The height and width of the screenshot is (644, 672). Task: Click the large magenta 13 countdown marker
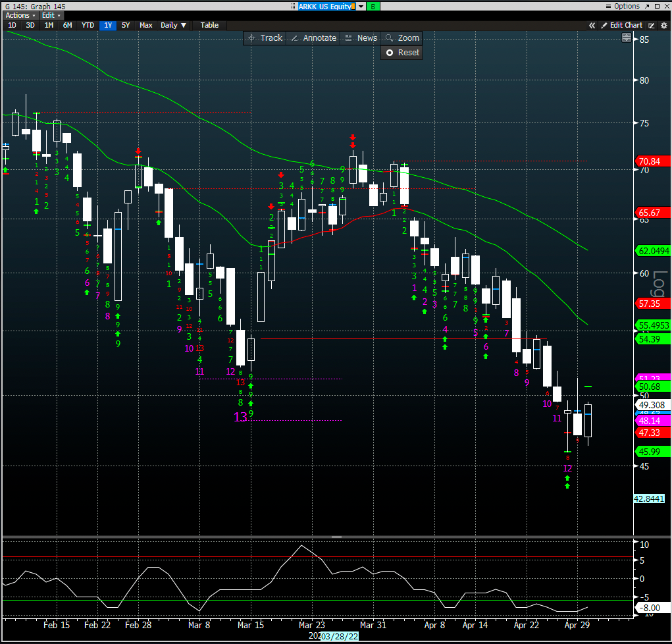point(240,417)
